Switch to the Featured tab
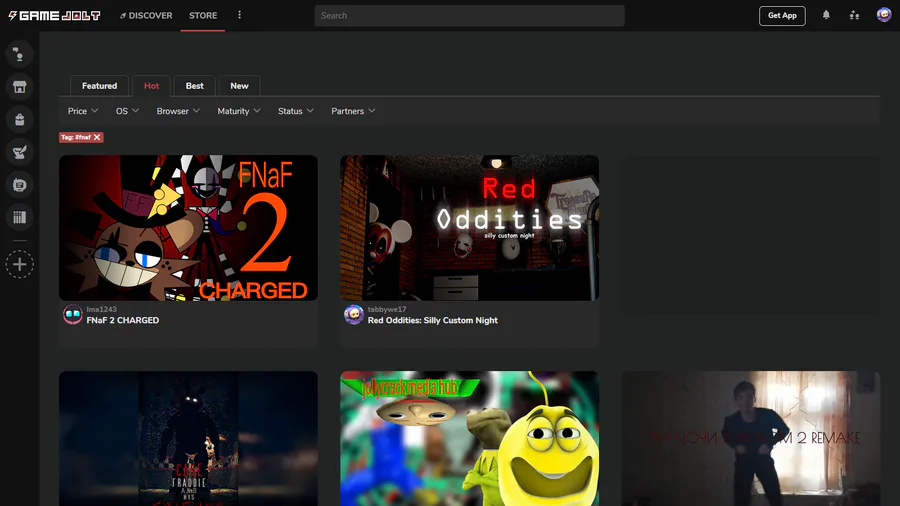This screenshot has width=900, height=506. (x=99, y=86)
